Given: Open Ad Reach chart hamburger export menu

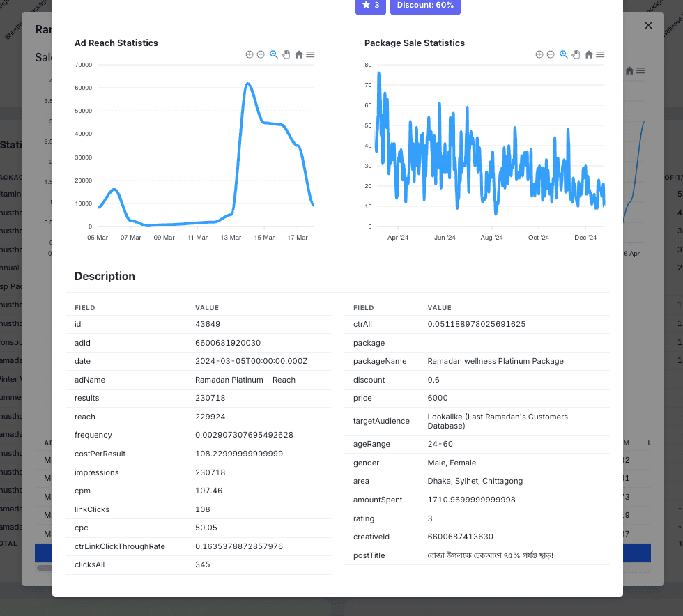Looking at the screenshot, I should 310,54.
